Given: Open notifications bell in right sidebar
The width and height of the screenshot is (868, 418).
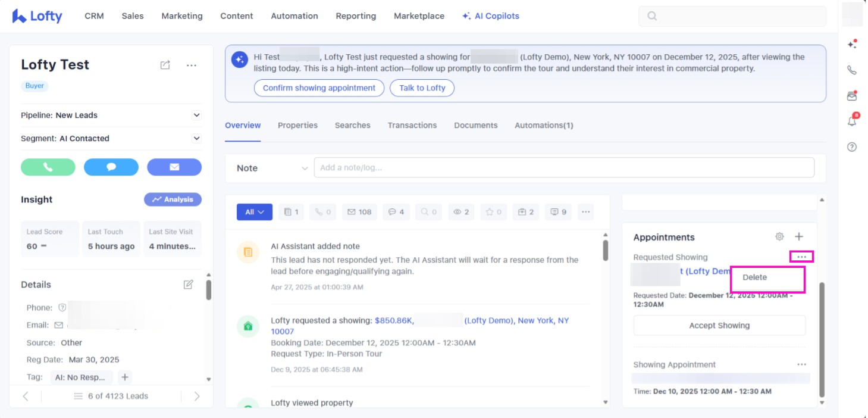Looking at the screenshot, I should pos(852,121).
